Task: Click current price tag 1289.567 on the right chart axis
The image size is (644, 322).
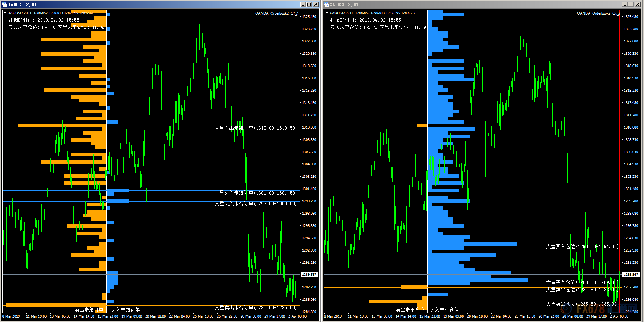Action: [x=631, y=275]
